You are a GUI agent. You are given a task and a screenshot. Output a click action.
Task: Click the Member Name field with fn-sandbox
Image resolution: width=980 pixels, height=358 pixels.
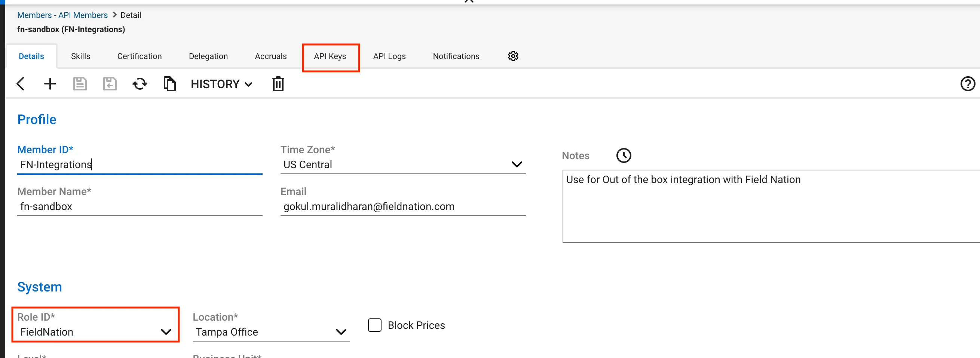[x=140, y=206]
